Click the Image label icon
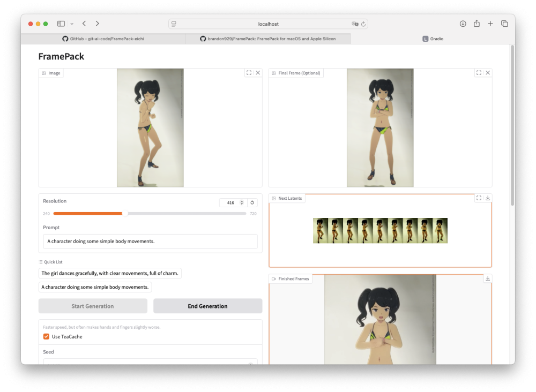 44,73
